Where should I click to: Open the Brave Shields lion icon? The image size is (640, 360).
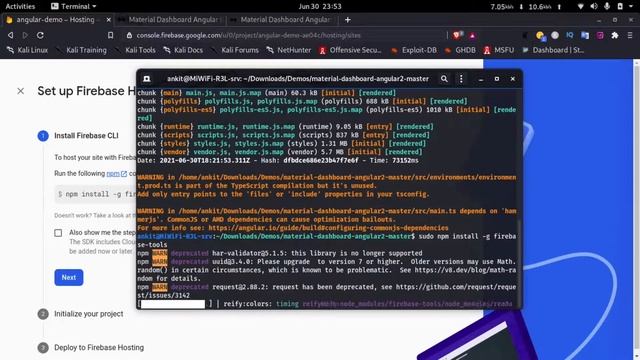[456, 36]
